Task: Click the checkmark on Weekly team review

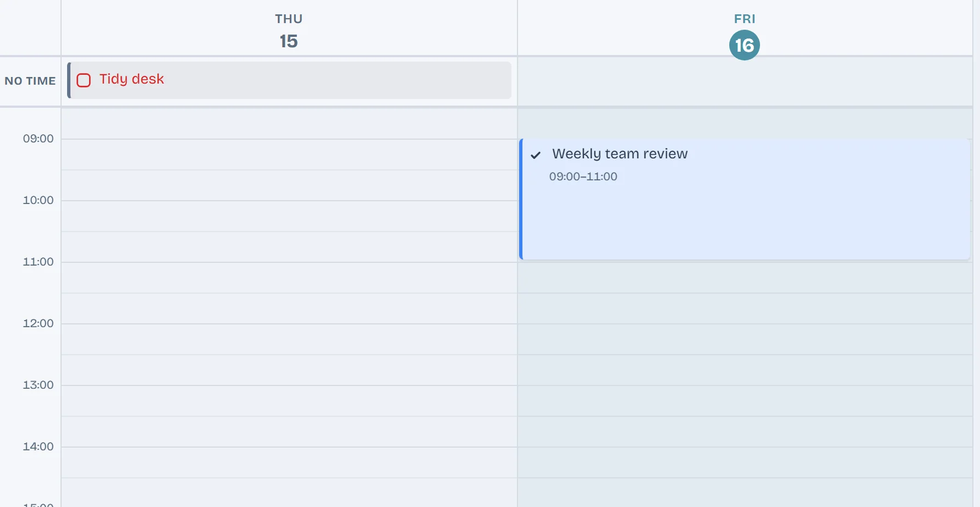Action: pos(536,155)
